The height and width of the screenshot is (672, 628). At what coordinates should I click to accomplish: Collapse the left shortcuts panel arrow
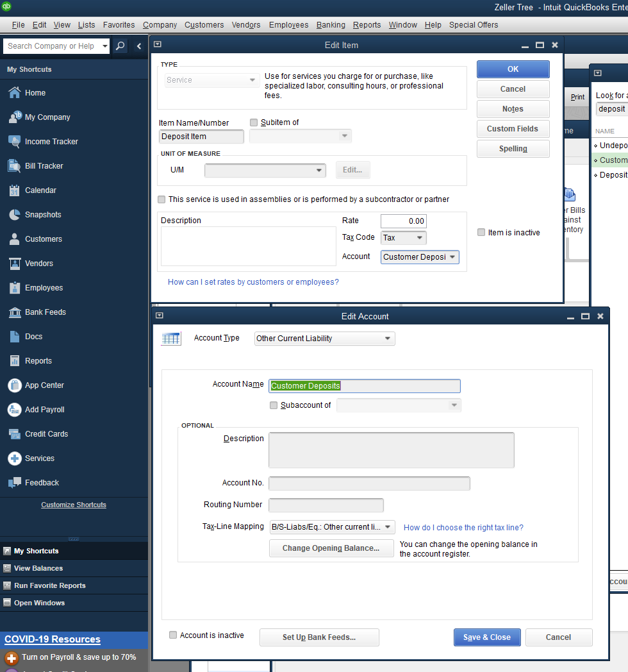tap(139, 46)
